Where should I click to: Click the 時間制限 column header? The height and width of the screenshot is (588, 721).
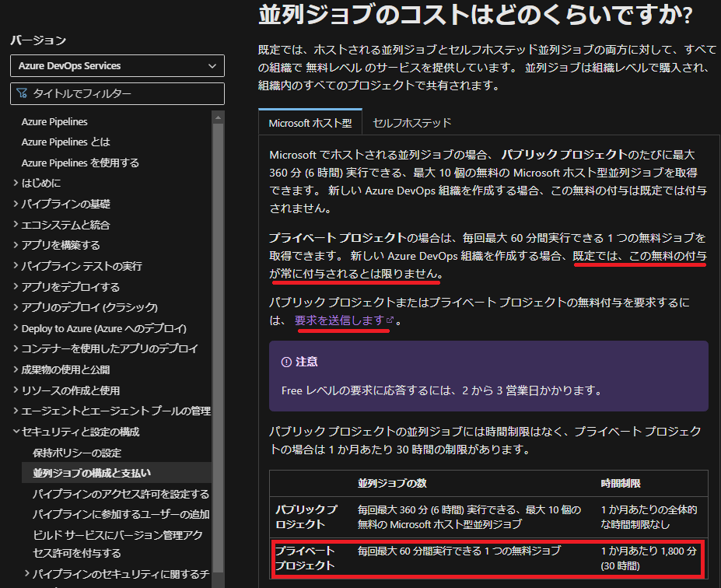pyautogui.click(x=621, y=483)
